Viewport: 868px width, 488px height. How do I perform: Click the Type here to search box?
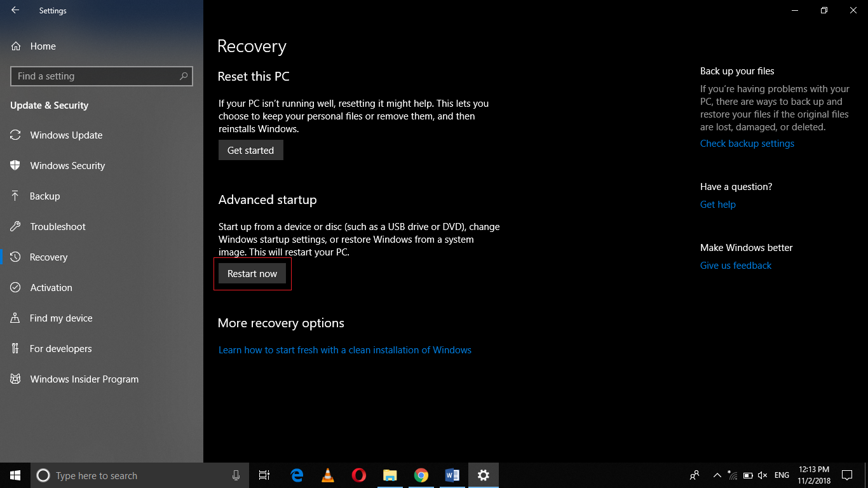click(x=139, y=475)
